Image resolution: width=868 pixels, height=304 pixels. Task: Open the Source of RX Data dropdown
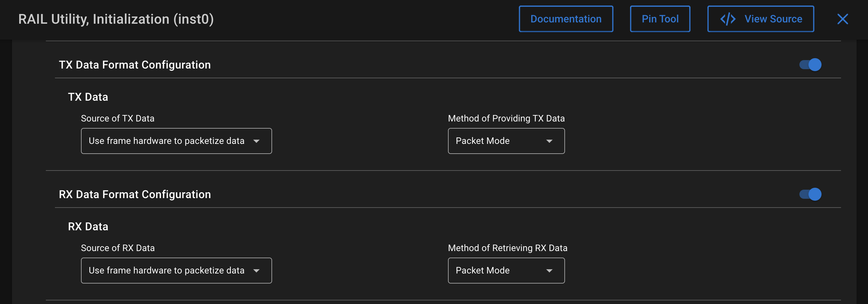point(176,270)
